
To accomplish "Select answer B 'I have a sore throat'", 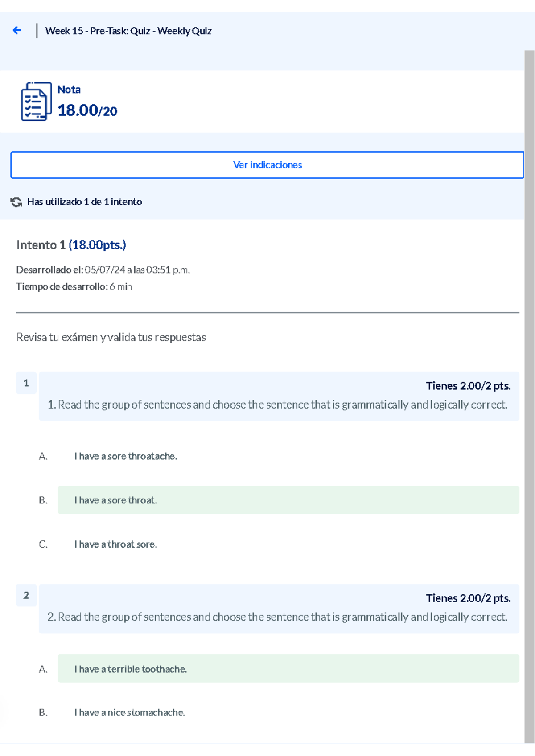I will coord(116,500).
